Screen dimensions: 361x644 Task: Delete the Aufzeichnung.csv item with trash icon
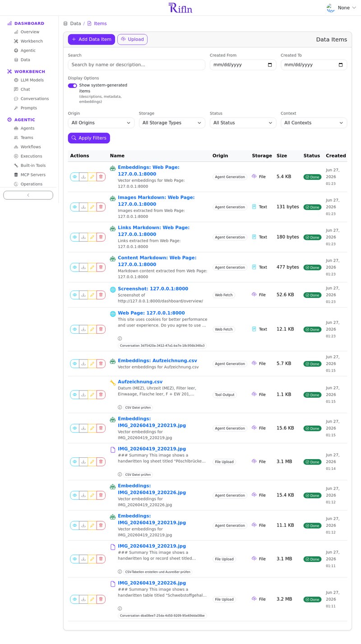101,395
